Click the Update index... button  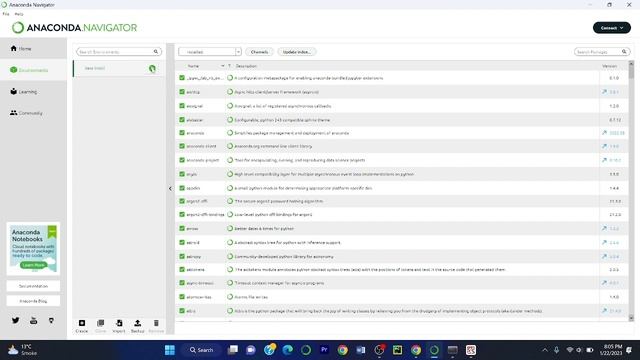[x=297, y=52]
